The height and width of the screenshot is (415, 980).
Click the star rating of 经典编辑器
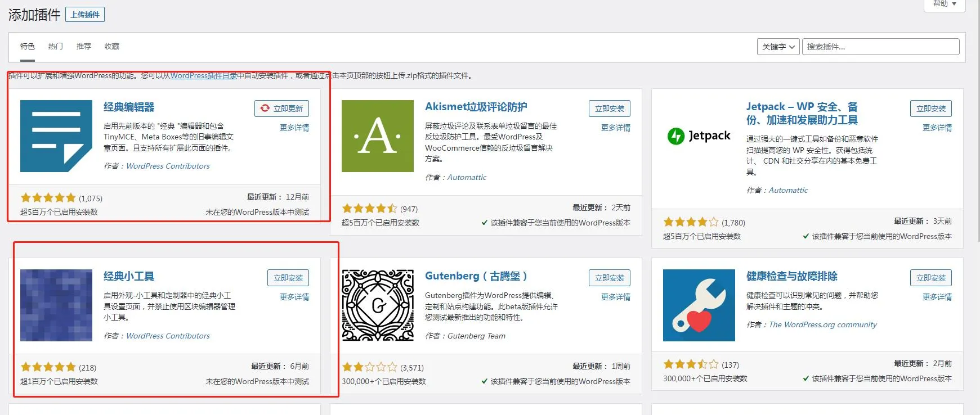48,198
